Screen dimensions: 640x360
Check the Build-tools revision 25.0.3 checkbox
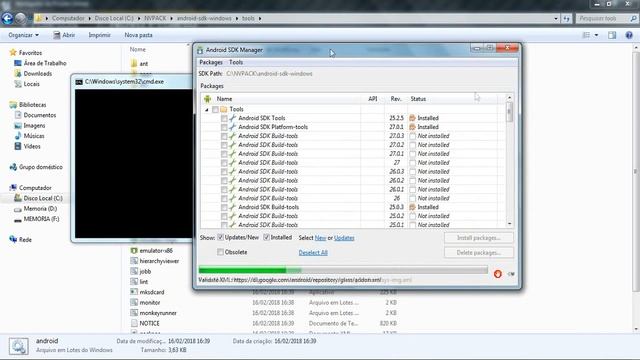pos(224,207)
